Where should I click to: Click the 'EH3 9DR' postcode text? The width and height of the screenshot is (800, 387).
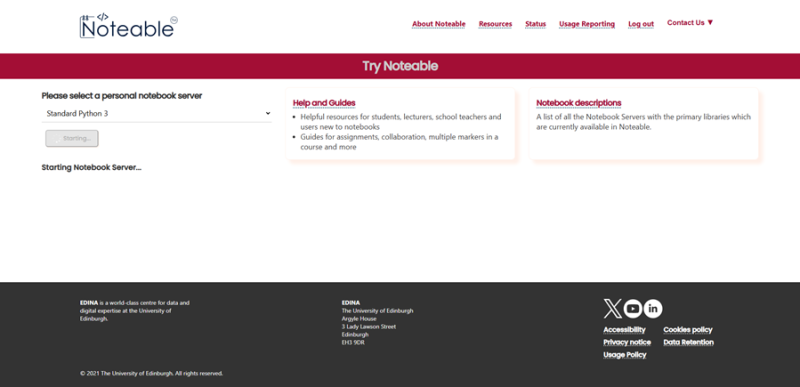[x=353, y=343]
